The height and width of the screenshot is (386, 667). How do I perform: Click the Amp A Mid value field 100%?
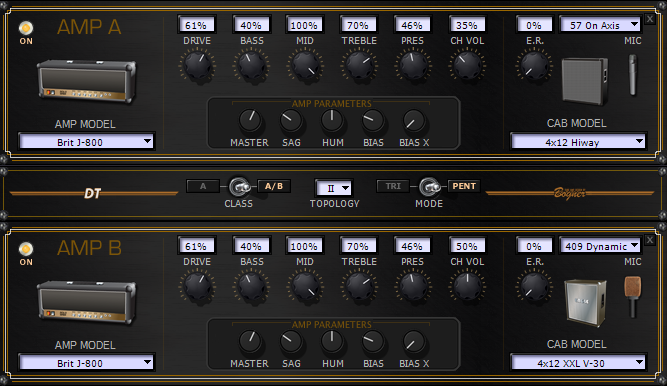[x=304, y=25]
